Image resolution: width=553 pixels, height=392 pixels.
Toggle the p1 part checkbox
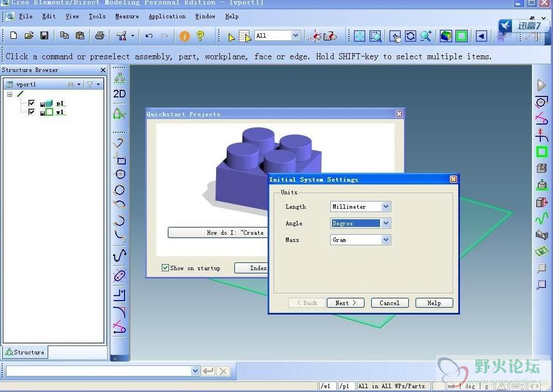tap(32, 103)
